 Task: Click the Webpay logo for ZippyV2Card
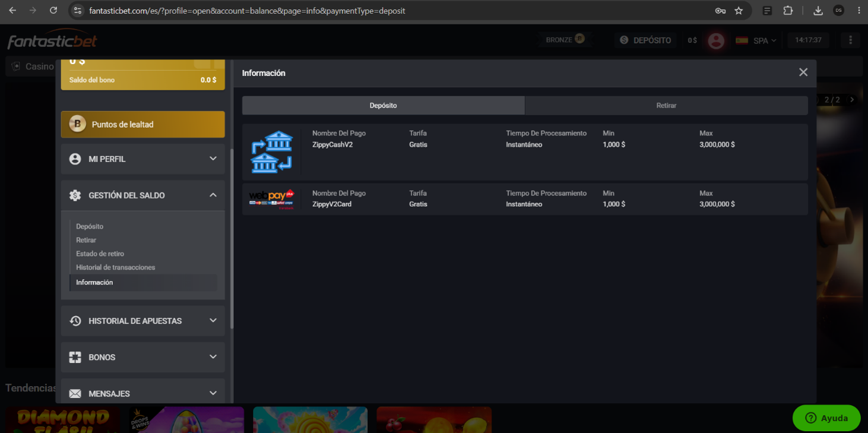click(x=271, y=199)
